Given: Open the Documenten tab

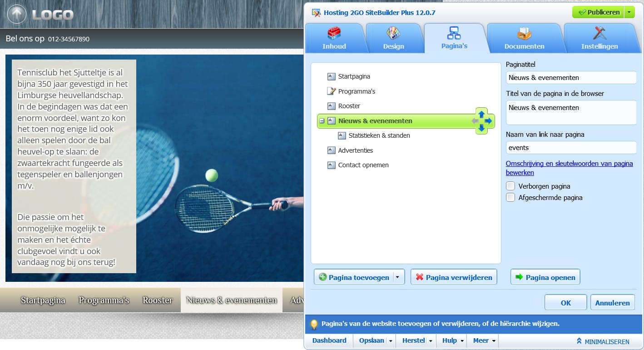Looking at the screenshot, I should 525,38.
